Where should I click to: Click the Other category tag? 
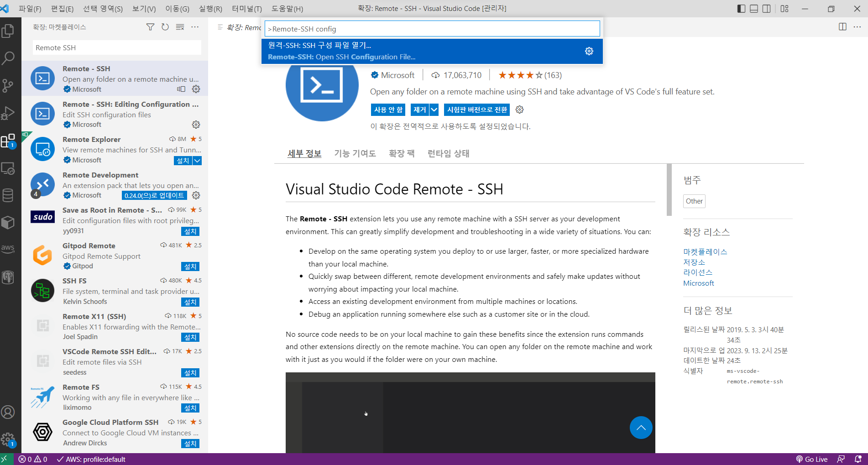694,201
